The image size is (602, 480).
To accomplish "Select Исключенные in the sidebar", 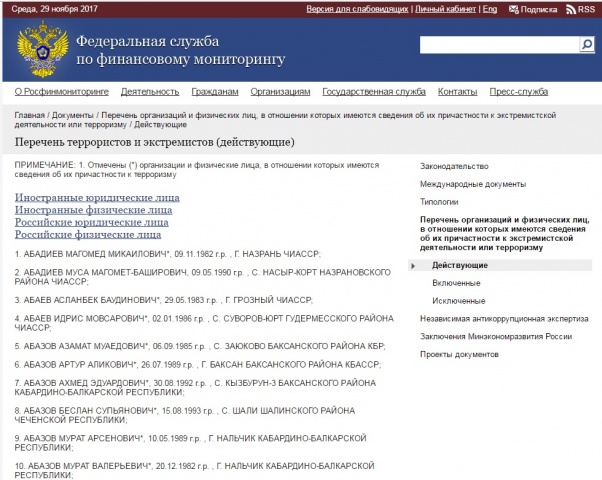I will (x=458, y=300).
